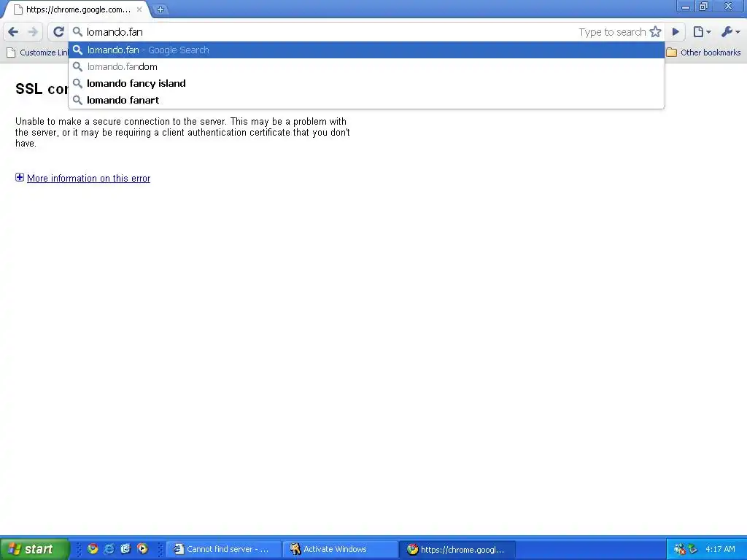Restore down the Chrome window
The image size is (747, 560).
click(x=703, y=6)
